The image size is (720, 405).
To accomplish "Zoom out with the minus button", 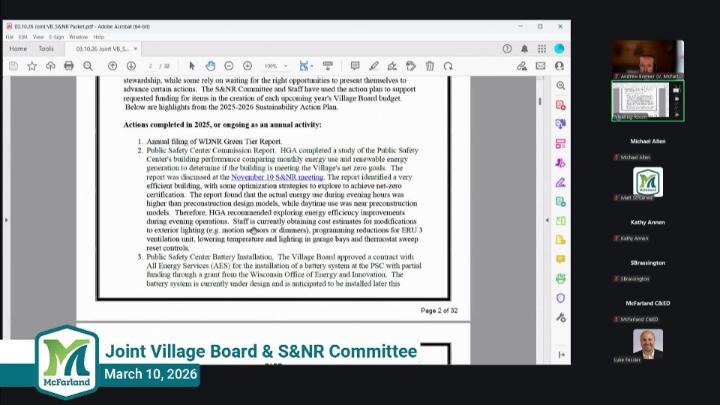I will (229, 66).
